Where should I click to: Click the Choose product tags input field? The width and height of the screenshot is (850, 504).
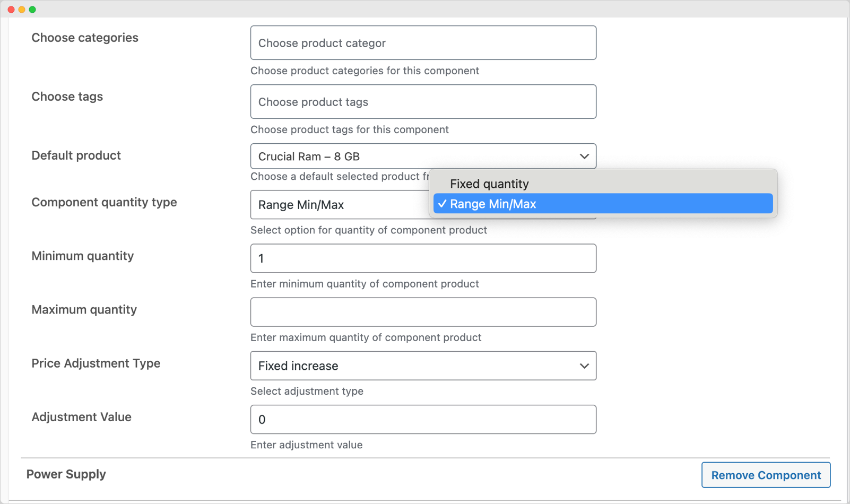(423, 101)
